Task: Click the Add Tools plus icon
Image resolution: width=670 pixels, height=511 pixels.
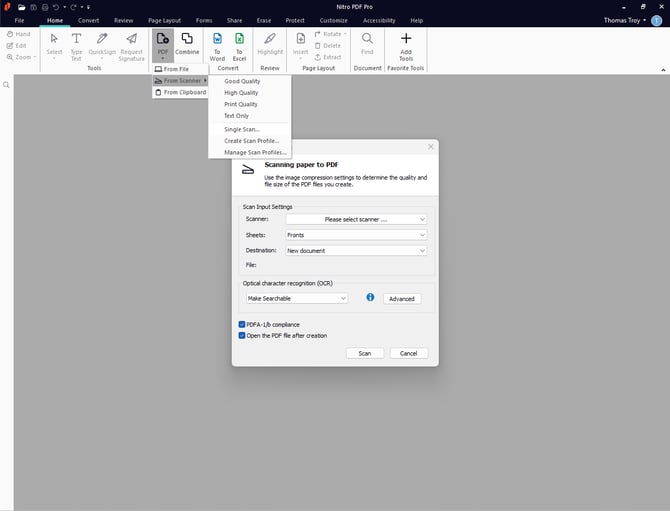Action: pyautogui.click(x=406, y=39)
